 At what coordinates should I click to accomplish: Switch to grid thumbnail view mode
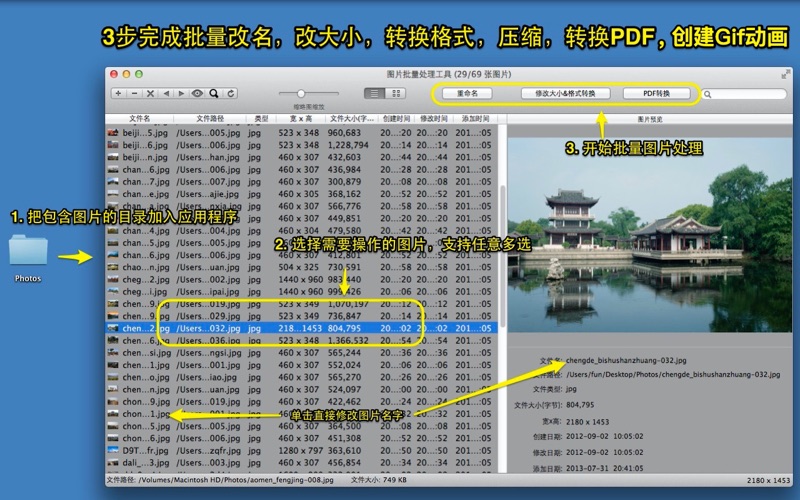click(396, 93)
